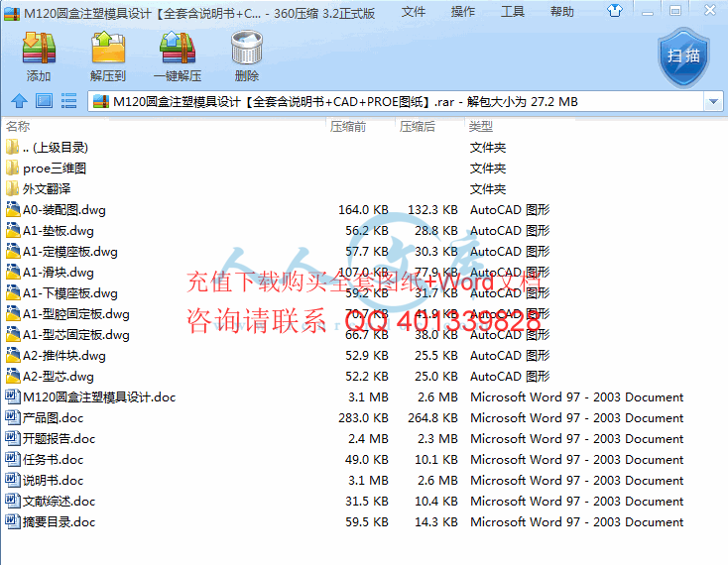Screen dimensions: 728x565
Task: Click the DWG icon of A1-垫板.dwg
Action: coord(13,231)
